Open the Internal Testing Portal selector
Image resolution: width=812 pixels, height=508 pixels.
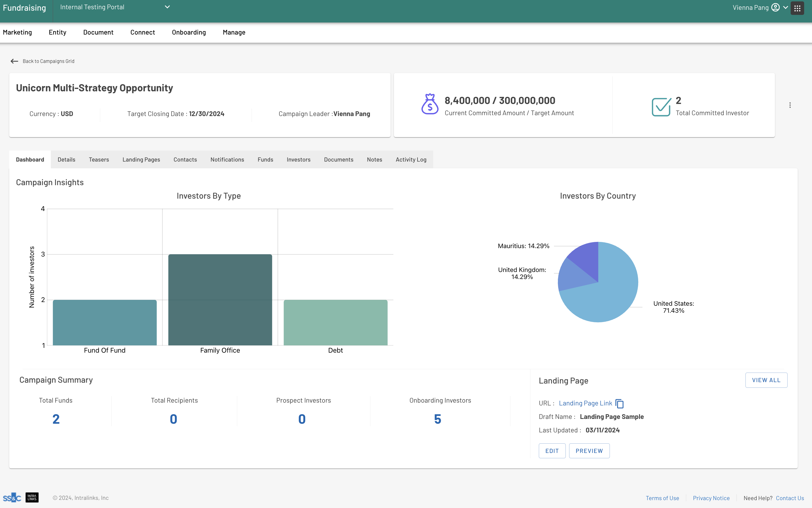coord(92,7)
